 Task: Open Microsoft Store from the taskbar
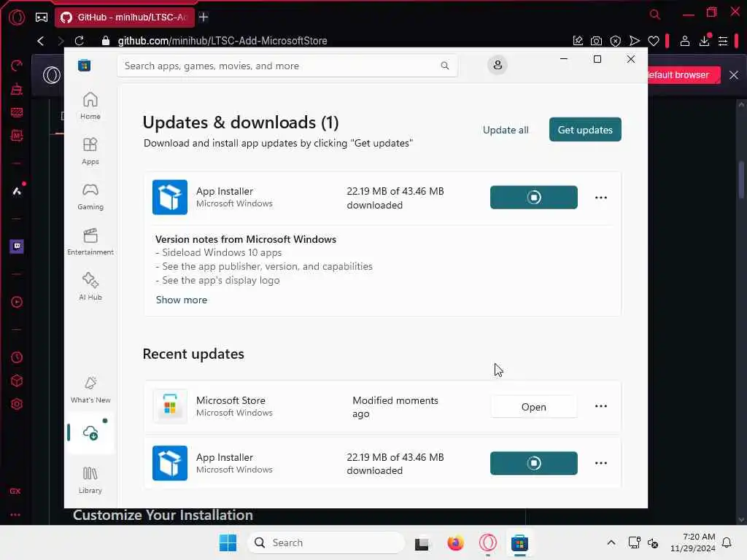coord(519,542)
